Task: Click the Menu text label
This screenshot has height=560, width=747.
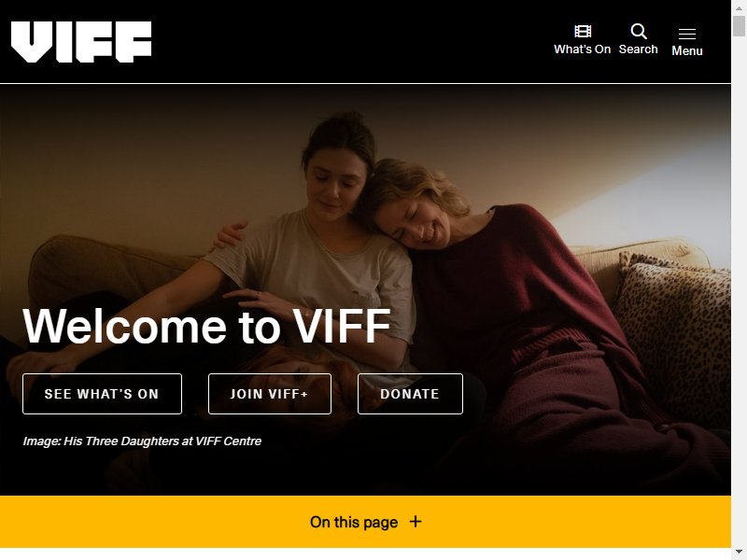Action: pyautogui.click(x=687, y=50)
